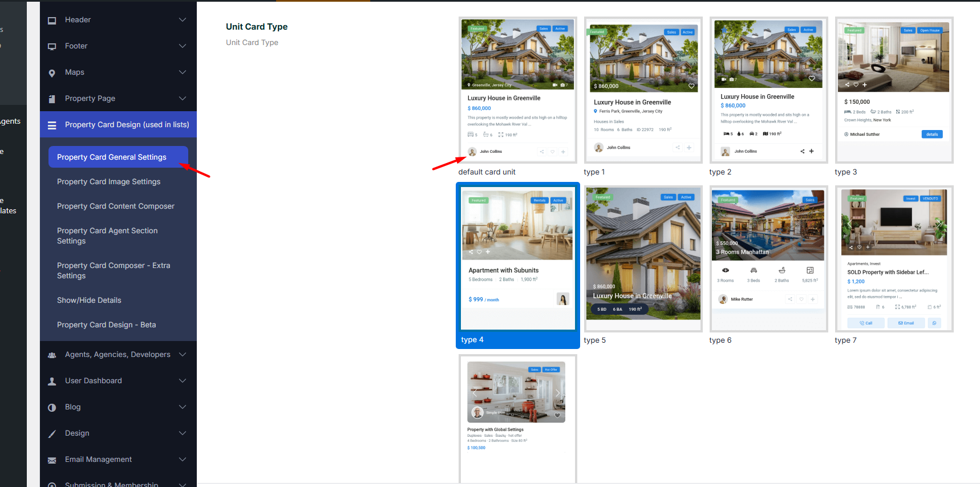Click the Email Management envelope icon
The width and height of the screenshot is (980, 487).
point(52,460)
